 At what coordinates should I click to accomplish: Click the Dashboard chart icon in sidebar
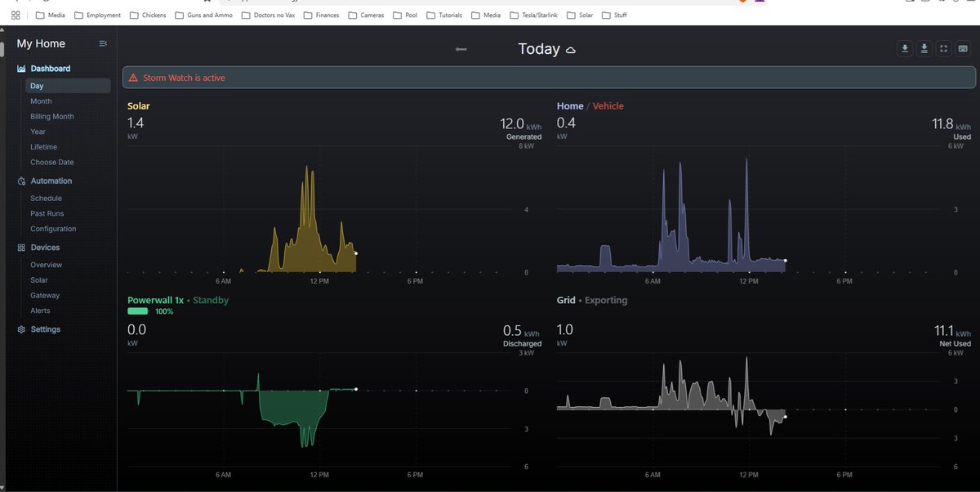click(x=21, y=69)
